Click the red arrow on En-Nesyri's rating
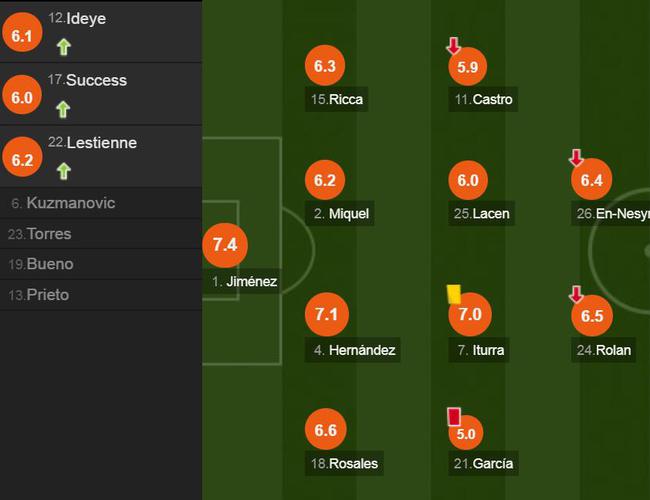This screenshot has height=500, width=650. [576, 158]
